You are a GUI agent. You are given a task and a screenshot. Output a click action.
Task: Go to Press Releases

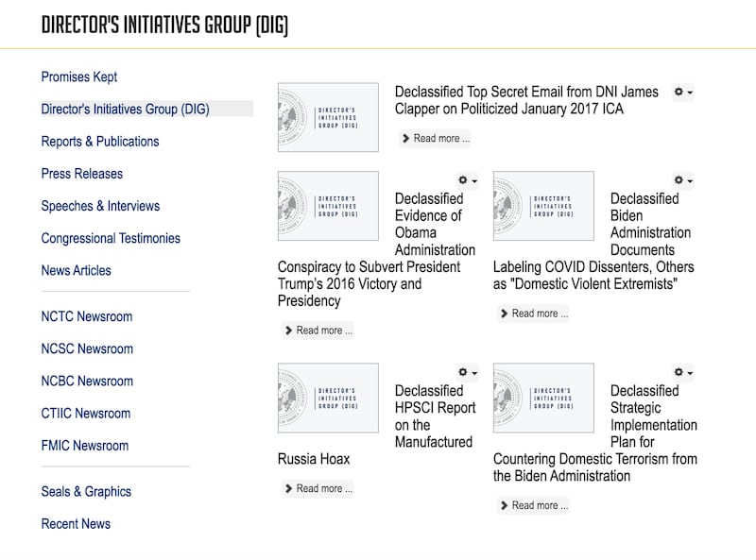79,174
